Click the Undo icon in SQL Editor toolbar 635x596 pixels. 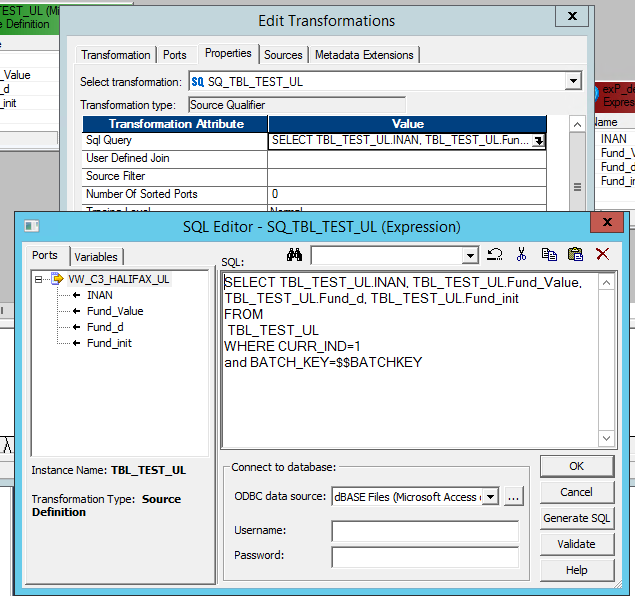click(494, 255)
